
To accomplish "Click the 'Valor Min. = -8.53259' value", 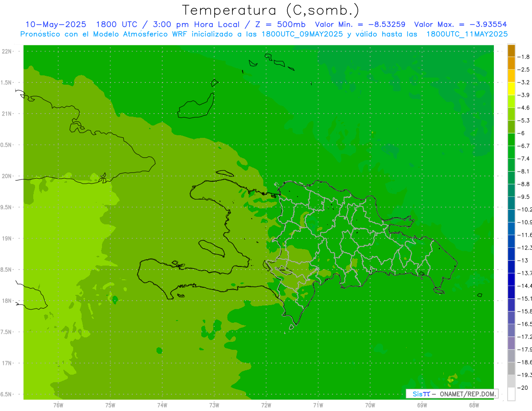I will pos(360,24).
